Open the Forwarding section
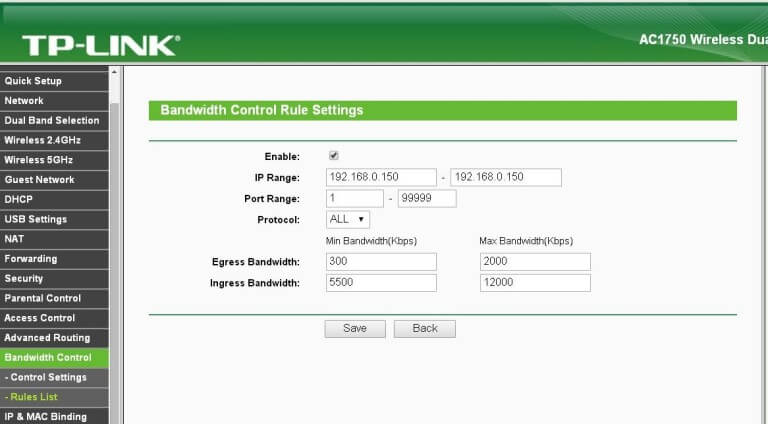768x424 pixels. pos(54,259)
